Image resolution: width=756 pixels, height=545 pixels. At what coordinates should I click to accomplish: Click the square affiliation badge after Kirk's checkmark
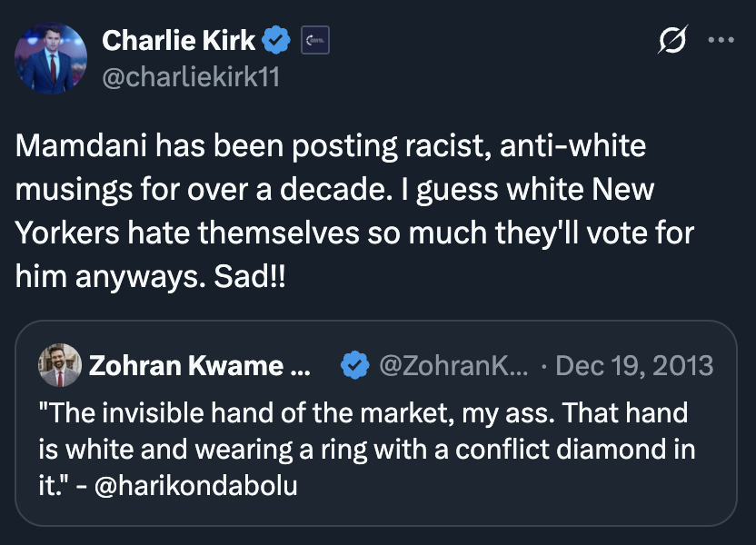tap(314, 40)
